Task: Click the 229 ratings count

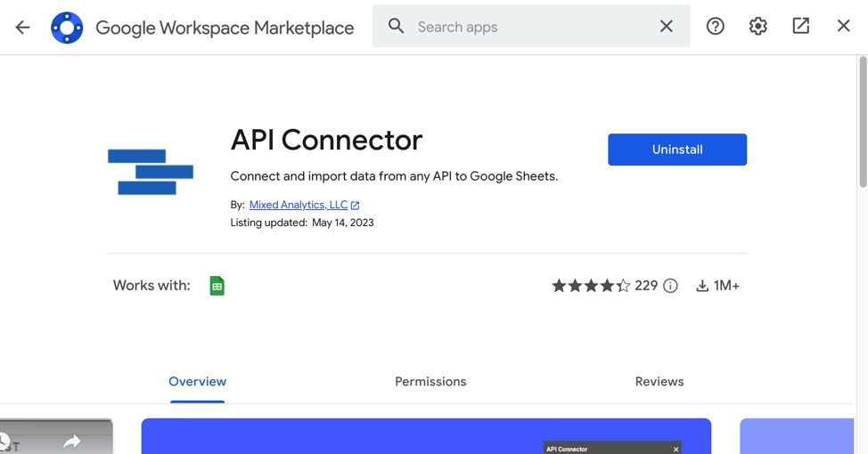Action: tap(646, 286)
